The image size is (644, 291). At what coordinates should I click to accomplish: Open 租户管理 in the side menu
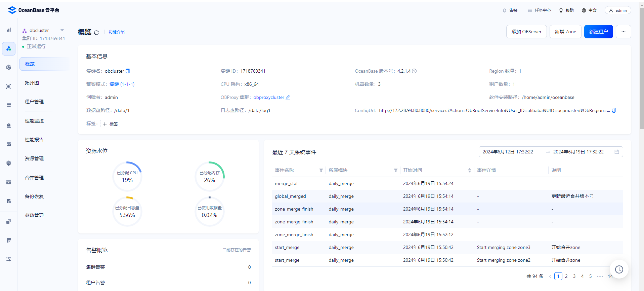[34, 102]
